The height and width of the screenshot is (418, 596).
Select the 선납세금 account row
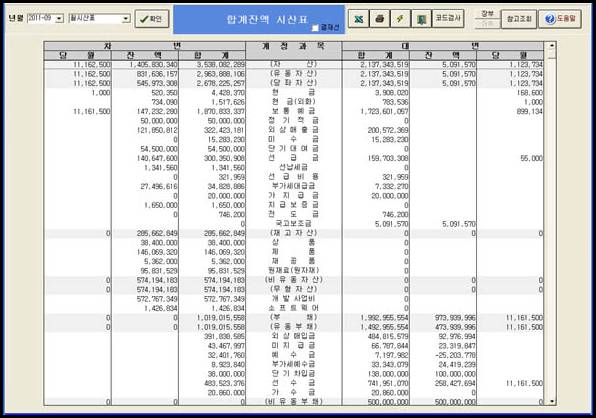click(x=293, y=168)
